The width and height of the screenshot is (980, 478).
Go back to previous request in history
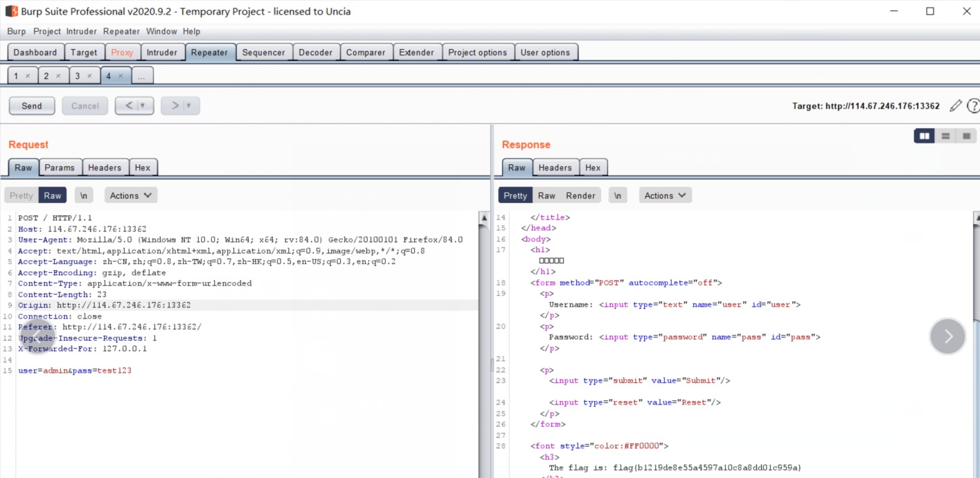(129, 105)
